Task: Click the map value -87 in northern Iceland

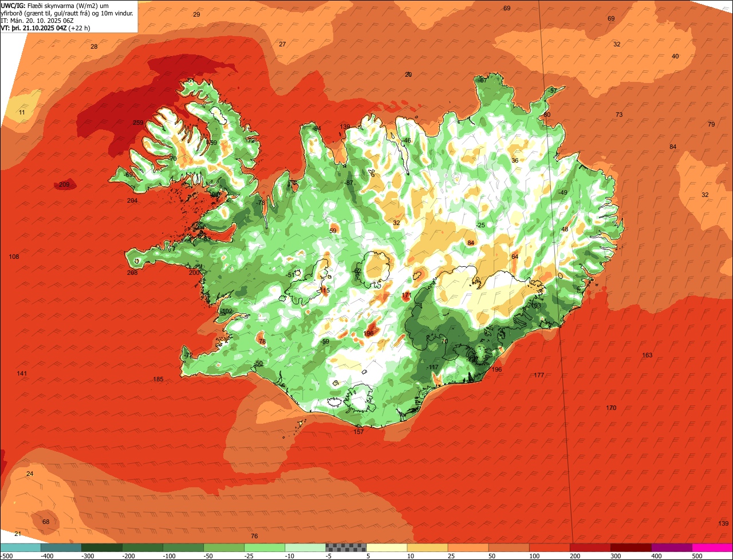Action: click(x=349, y=183)
